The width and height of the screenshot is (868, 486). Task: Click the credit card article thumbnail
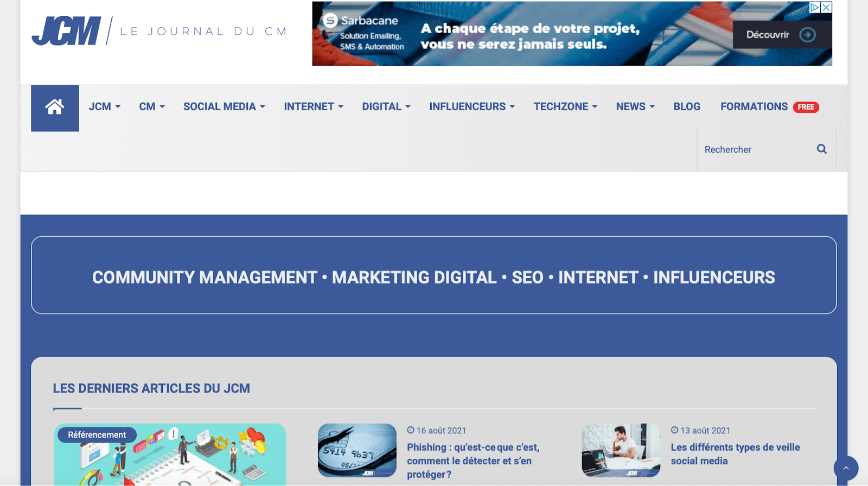click(x=357, y=450)
